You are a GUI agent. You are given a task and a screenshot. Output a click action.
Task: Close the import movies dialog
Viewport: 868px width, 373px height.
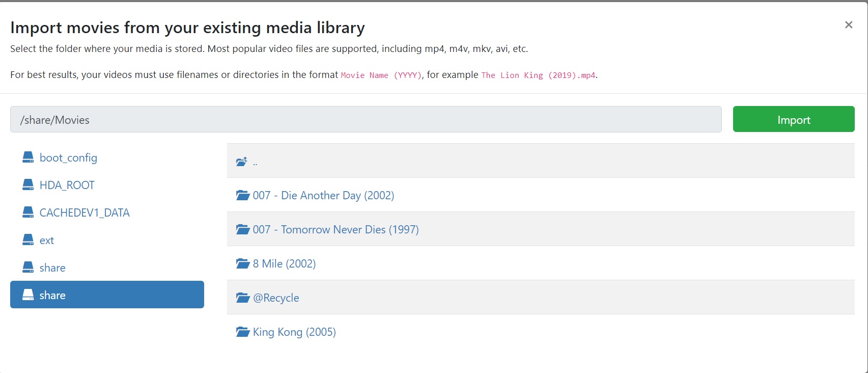tap(848, 25)
